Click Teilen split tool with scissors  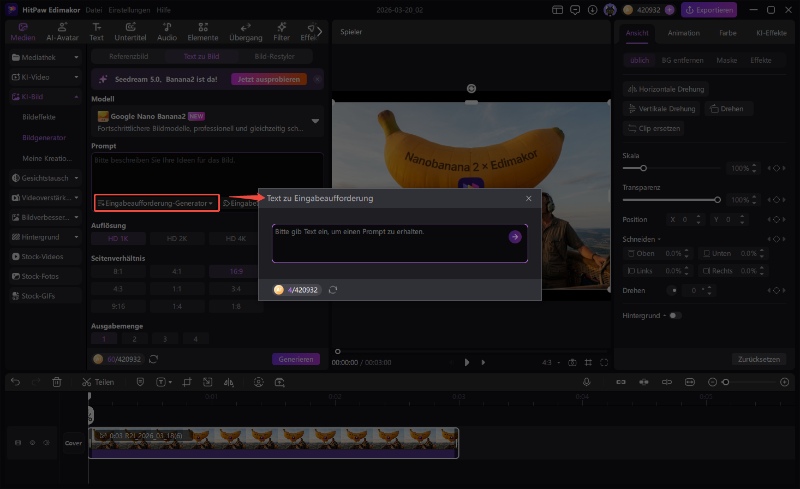[98, 382]
